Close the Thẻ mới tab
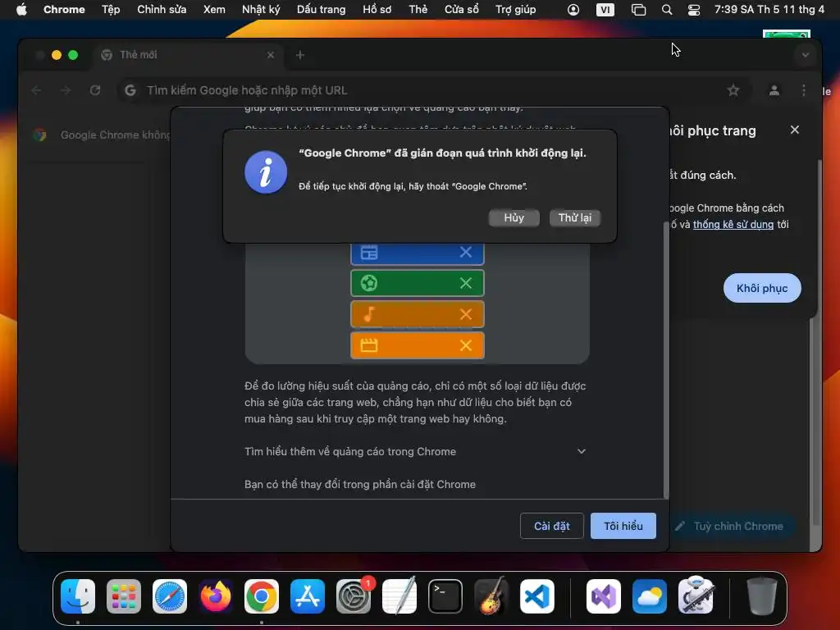 pos(271,55)
